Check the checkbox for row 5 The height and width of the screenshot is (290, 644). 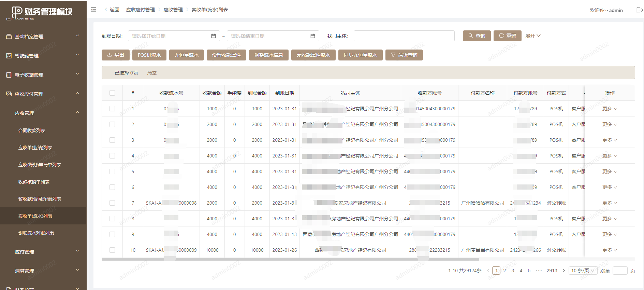coord(112,171)
